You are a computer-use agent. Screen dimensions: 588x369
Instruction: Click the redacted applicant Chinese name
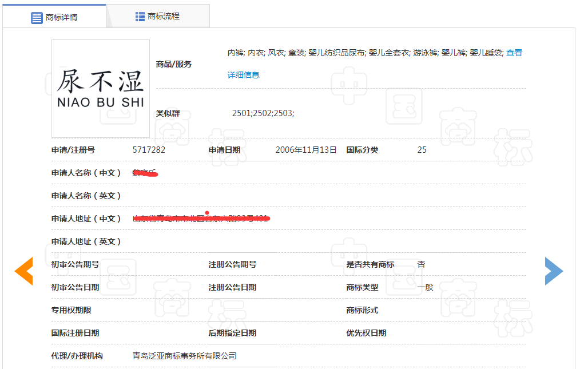tap(145, 173)
